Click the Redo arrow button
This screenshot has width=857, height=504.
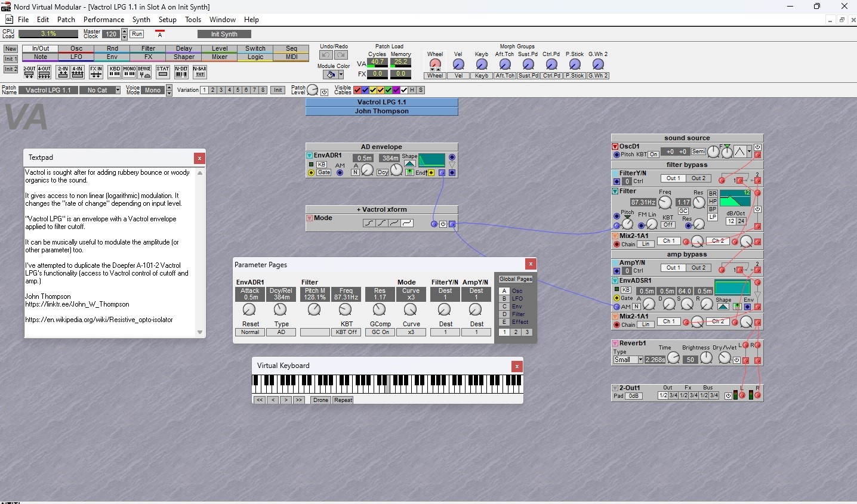pos(341,55)
